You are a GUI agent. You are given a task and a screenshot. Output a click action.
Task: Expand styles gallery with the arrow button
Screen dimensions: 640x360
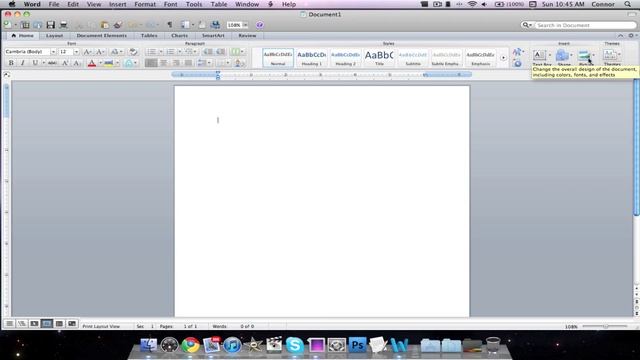503,58
